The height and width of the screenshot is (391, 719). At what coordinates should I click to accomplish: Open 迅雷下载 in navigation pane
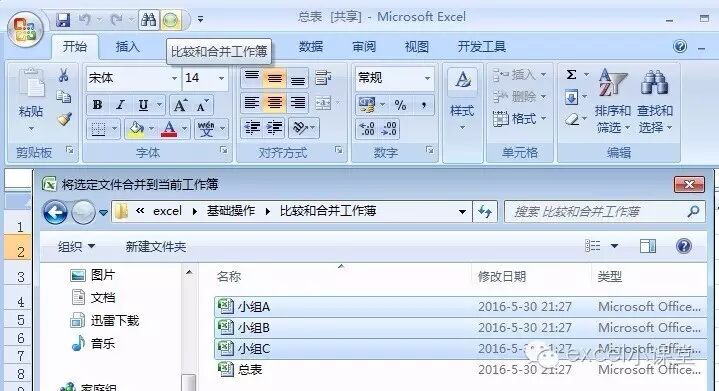(x=105, y=320)
